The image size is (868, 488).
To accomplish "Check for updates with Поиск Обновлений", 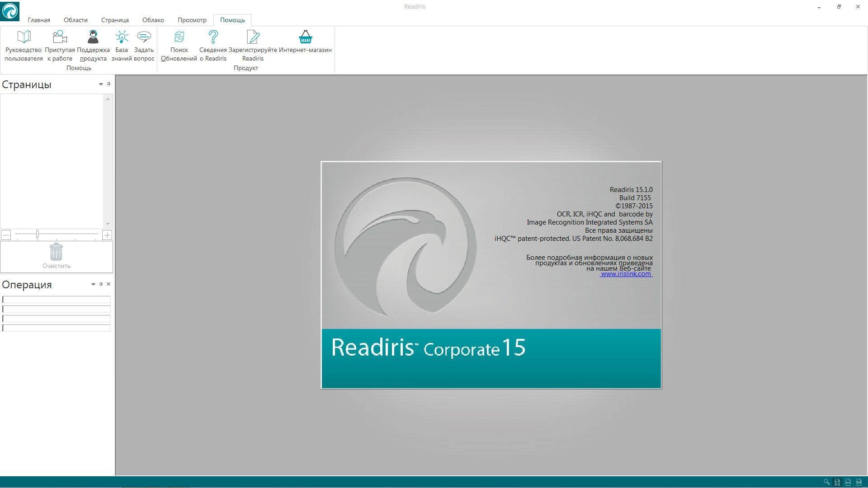I will 179,46.
